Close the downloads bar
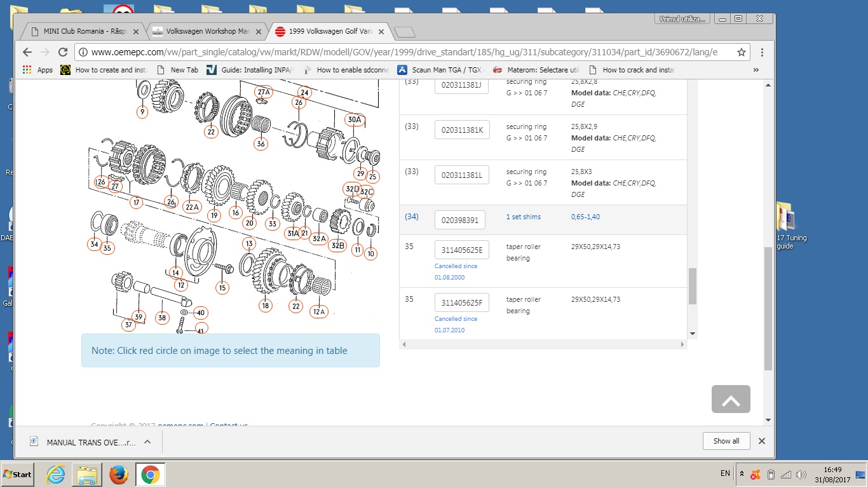The width and height of the screenshot is (868, 488). (762, 441)
